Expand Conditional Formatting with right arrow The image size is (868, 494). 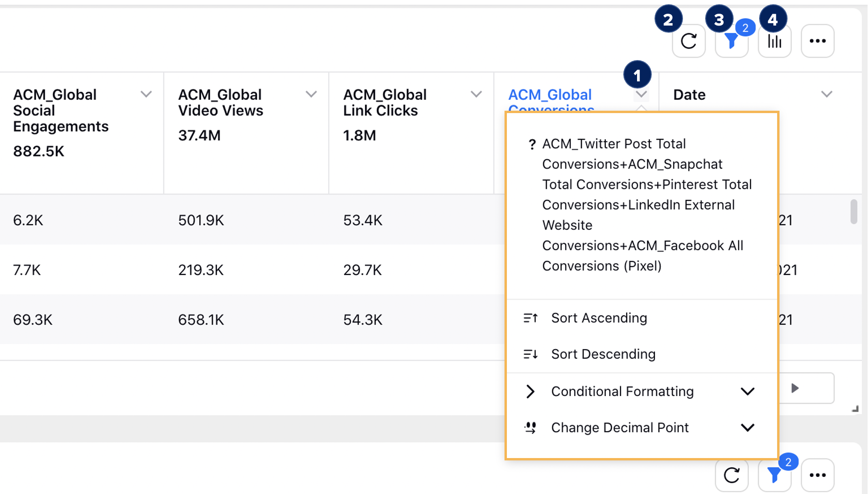tap(531, 391)
